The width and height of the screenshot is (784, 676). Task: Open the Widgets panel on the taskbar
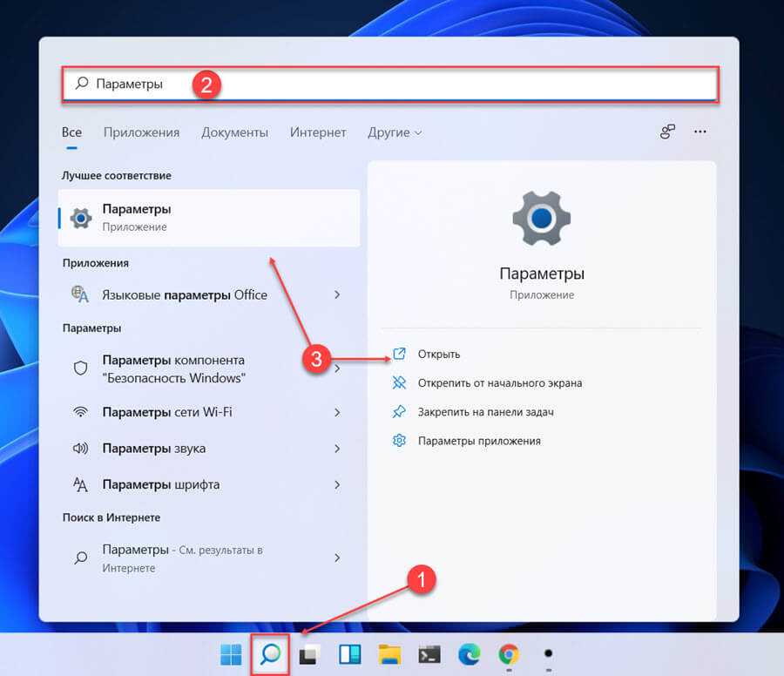point(349,654)
